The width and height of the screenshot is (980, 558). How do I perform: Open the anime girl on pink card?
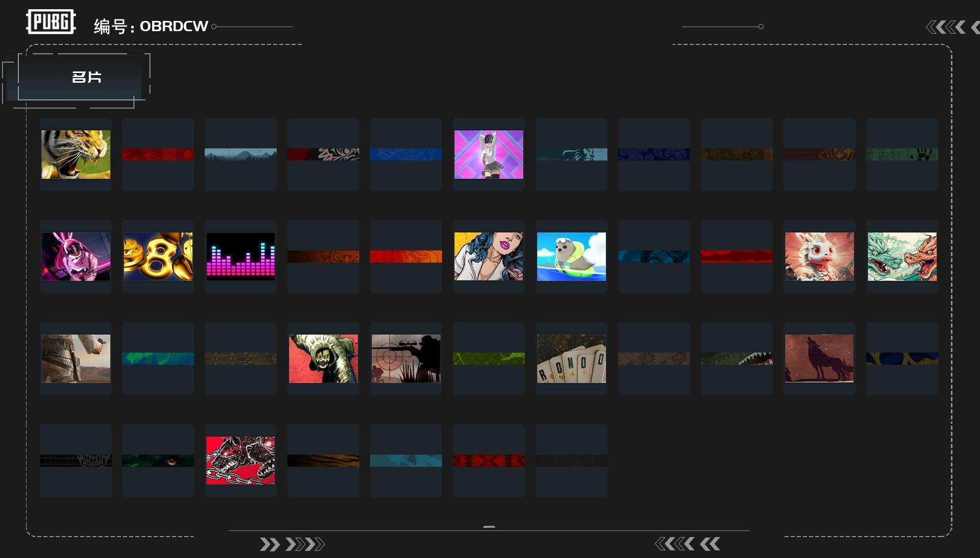pyautogui.click(x=488, y=154)
